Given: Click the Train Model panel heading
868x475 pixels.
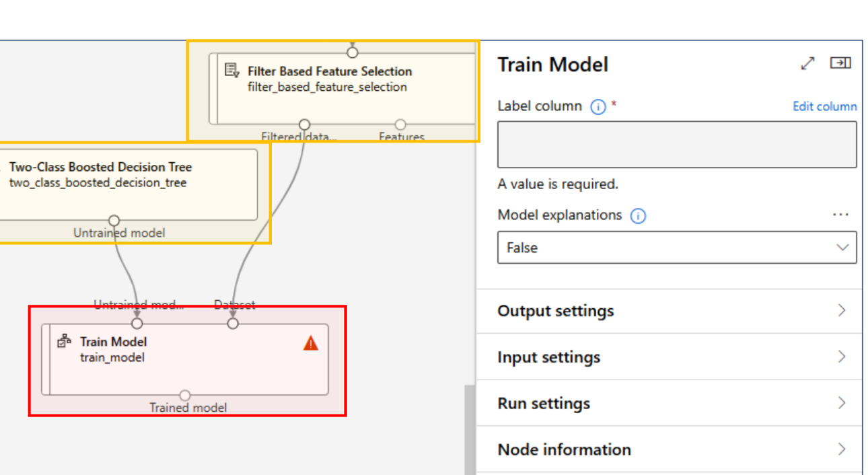Looking at the screenshot, I should click(x=552, y=65).
